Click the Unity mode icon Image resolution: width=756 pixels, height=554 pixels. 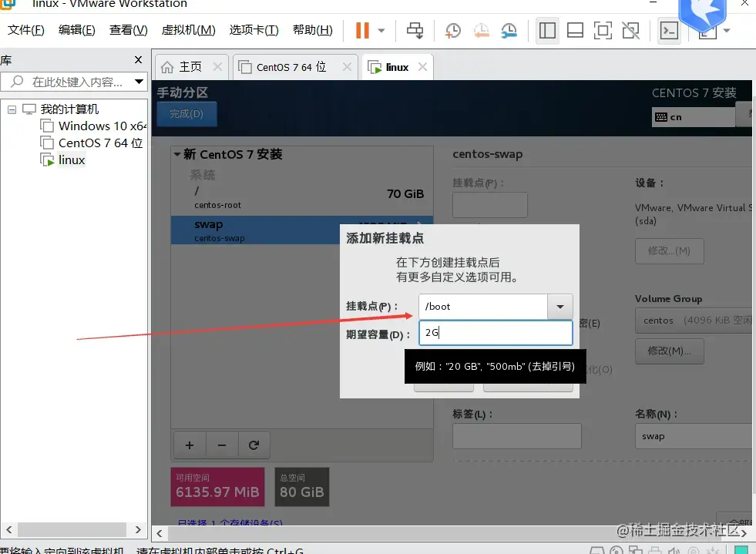[630, 30]
